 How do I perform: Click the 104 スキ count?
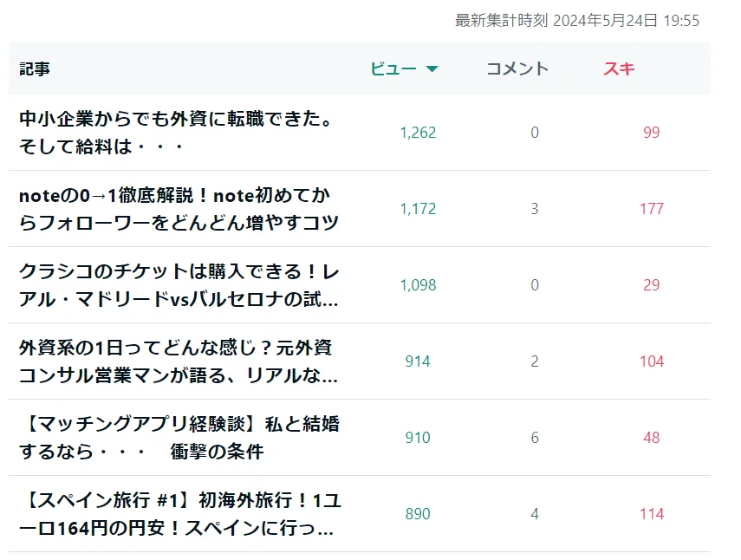(x=652, y=361)
